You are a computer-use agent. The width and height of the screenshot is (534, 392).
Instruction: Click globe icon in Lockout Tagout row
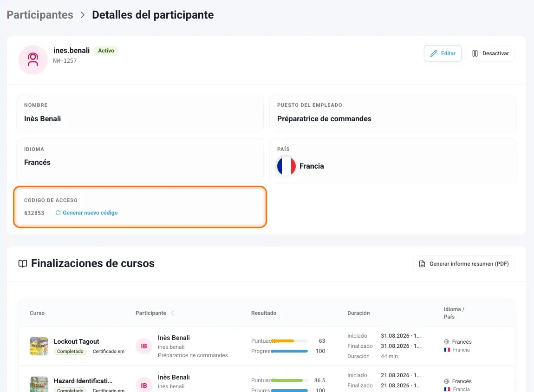[x=447, y=341]
